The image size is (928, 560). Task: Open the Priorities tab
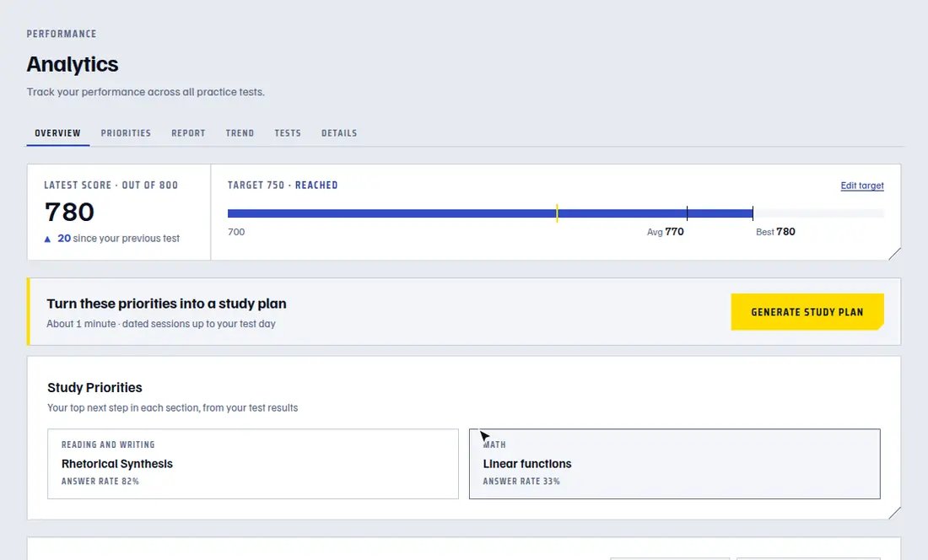(126, 133)
